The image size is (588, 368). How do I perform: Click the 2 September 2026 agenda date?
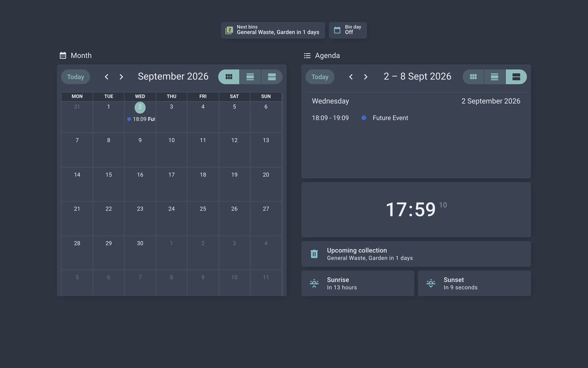point(491,101)
